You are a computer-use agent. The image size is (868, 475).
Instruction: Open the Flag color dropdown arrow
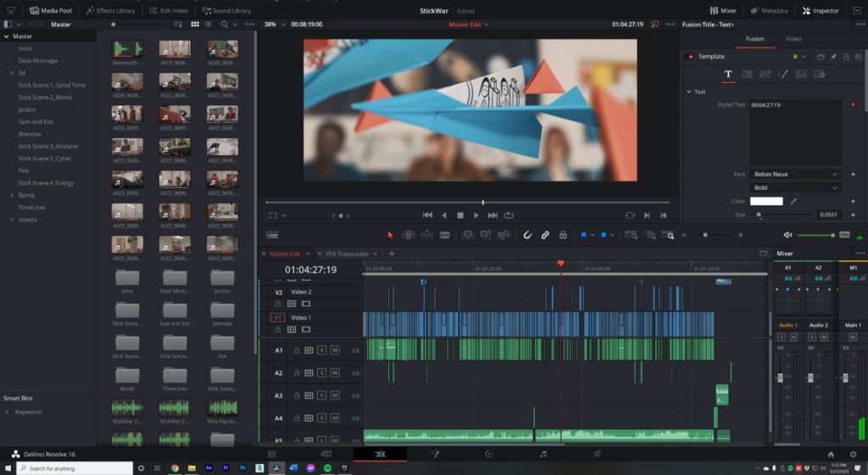pos(593,235)
